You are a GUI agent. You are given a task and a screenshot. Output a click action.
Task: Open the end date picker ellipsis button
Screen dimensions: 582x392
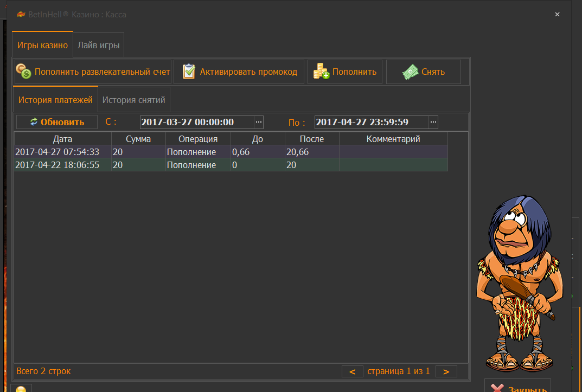coord(433,122)
